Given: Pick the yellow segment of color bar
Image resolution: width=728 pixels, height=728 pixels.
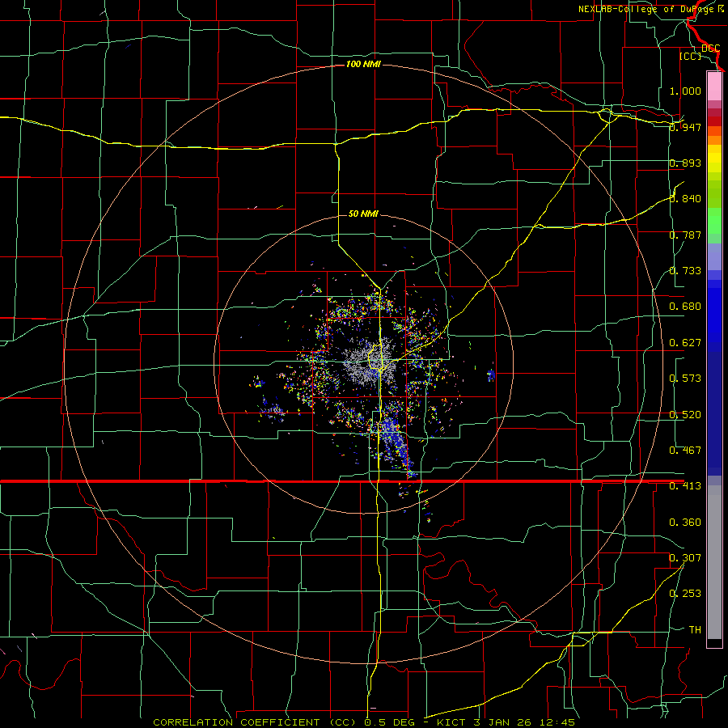Looking at the screenshot, I should coord(714,159).
